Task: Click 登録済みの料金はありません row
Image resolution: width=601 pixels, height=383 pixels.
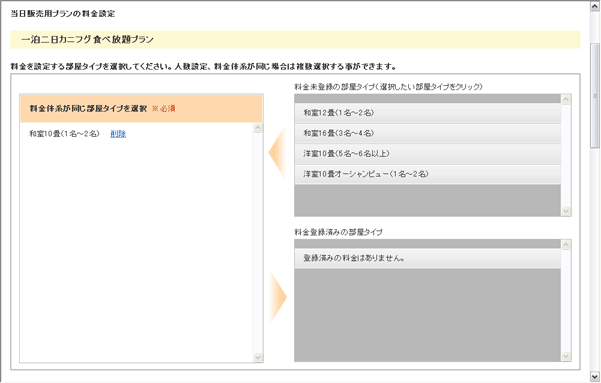Action: click(x=427, y=258)
